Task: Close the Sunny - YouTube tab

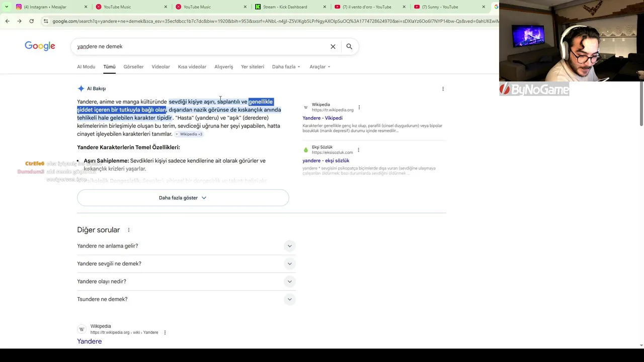Action: (x=484, y=7)
